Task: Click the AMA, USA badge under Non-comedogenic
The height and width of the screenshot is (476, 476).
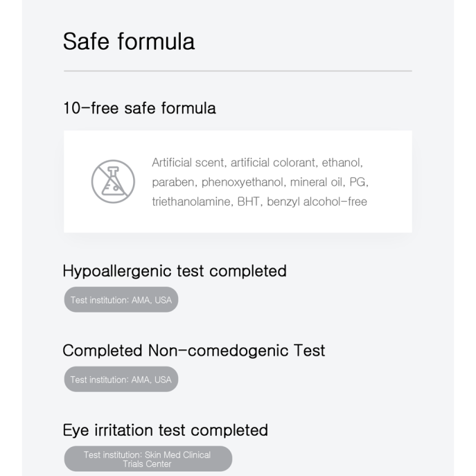Action: coord(121,379)
